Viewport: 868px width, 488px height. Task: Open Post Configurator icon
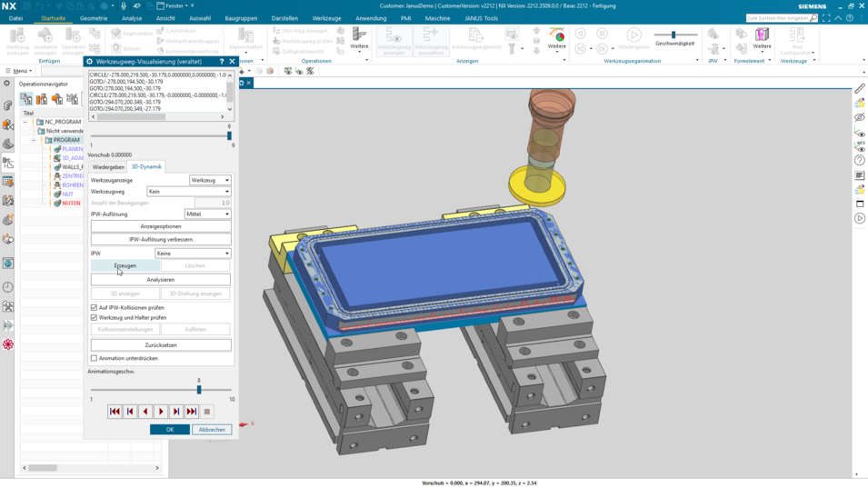click(797, 42)
